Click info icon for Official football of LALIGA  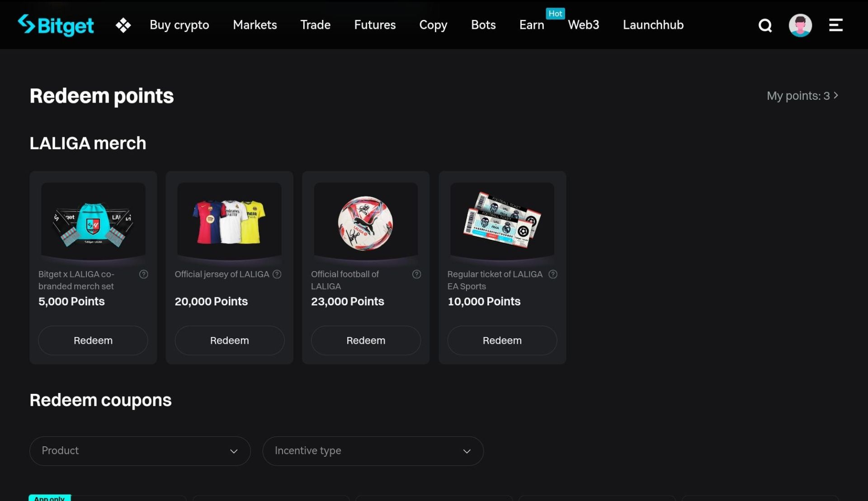(x=417, y=274)
